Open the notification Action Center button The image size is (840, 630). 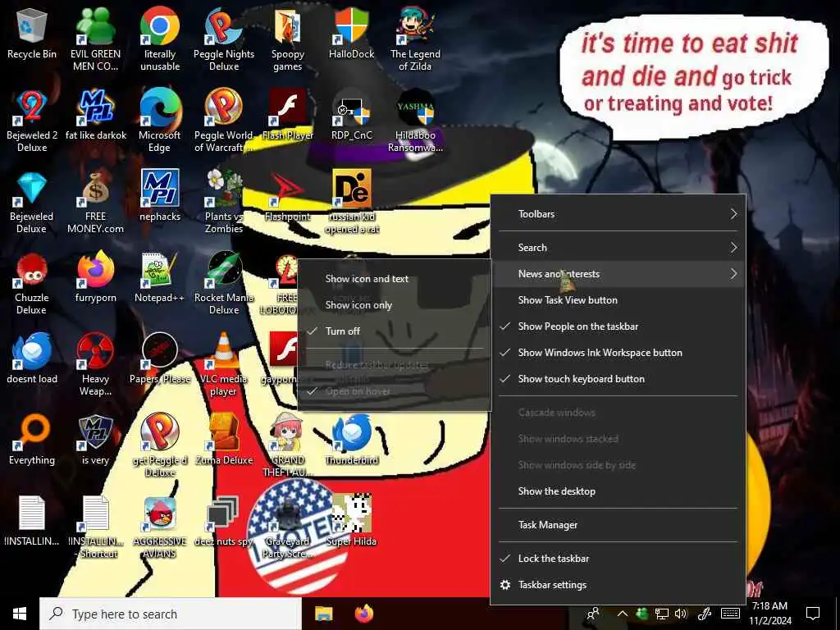click(x=813, y=614)
